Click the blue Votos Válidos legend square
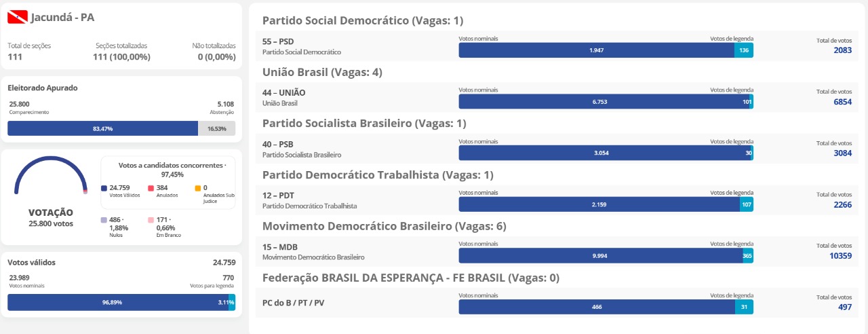Image resolution: width=868 pixels, height=334 pixels. (104, 188)
